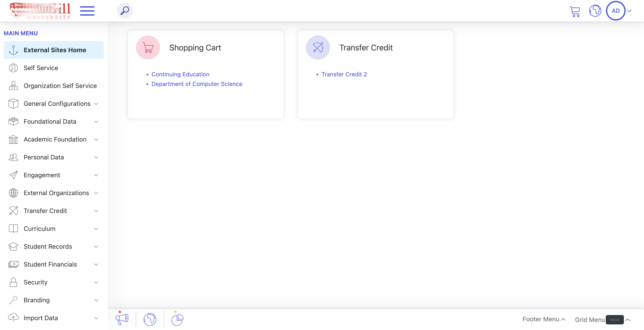Select Self Service in main menu
Image resolution: width=644 pixels, height=330 pixels.
tap(53, 68)
